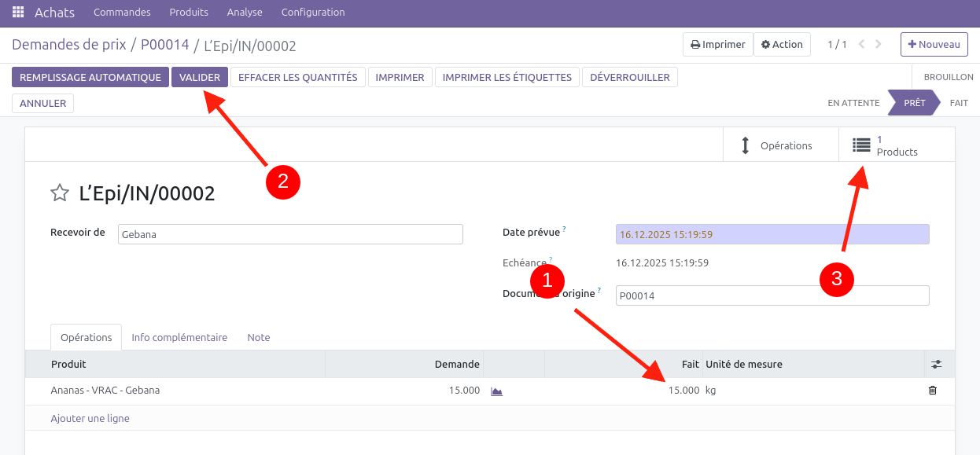980x455 pixels.
Task: Expand the Configuration menu
Action: pos(312,13)
